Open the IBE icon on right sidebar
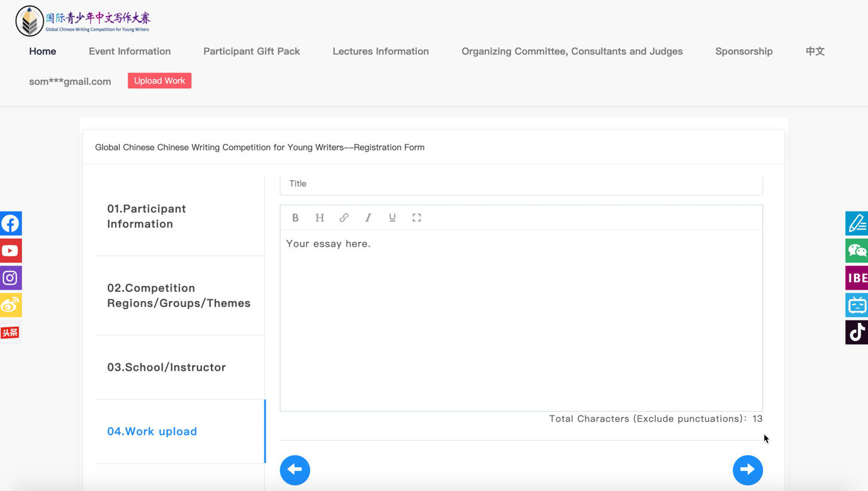 coord(857,278)
